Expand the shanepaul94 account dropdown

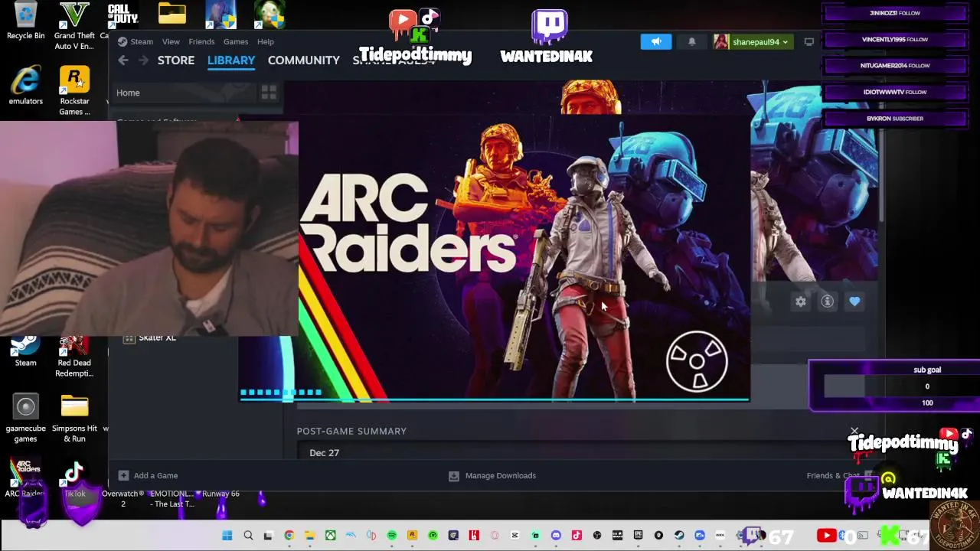point(752,42)
